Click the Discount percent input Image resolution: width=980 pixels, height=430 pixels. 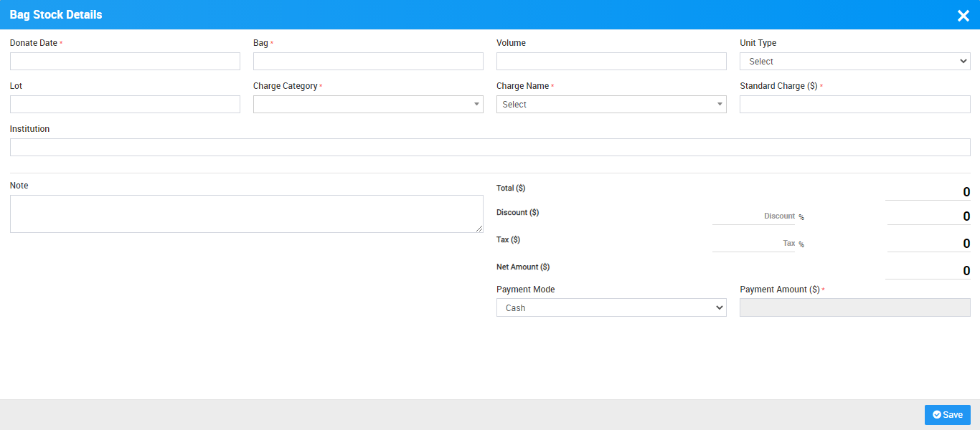click(x=753, y=216)
